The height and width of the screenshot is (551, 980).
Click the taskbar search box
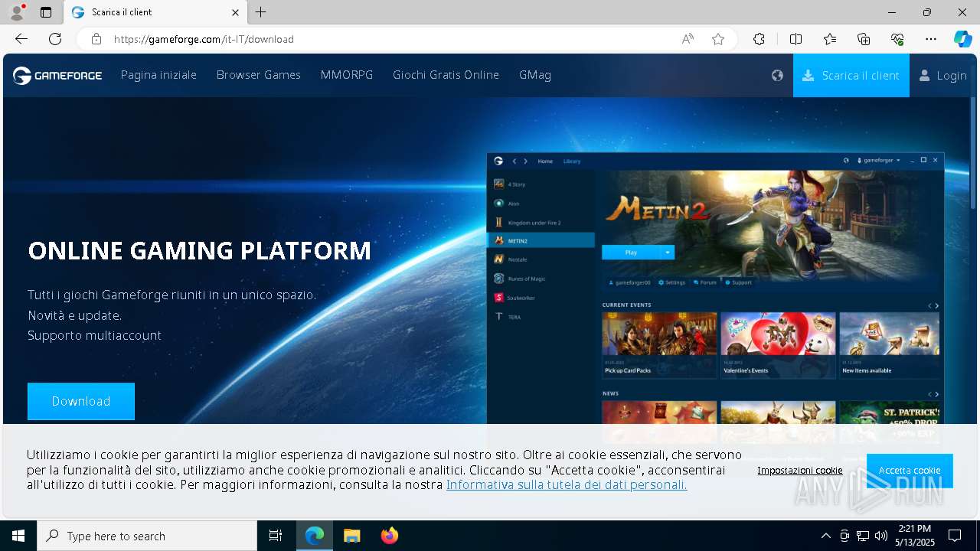click(147, 536)
